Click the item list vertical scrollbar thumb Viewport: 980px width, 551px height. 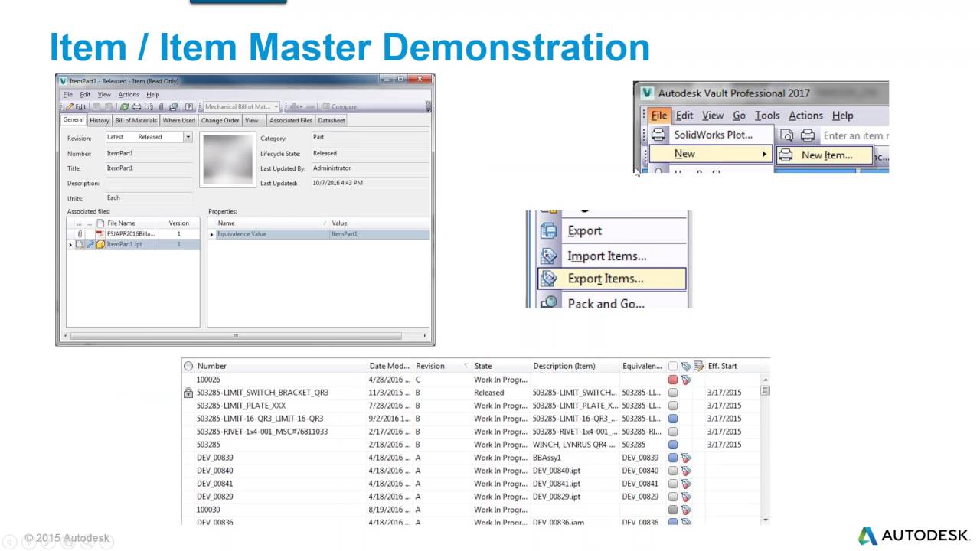click(x=765, y=390)
